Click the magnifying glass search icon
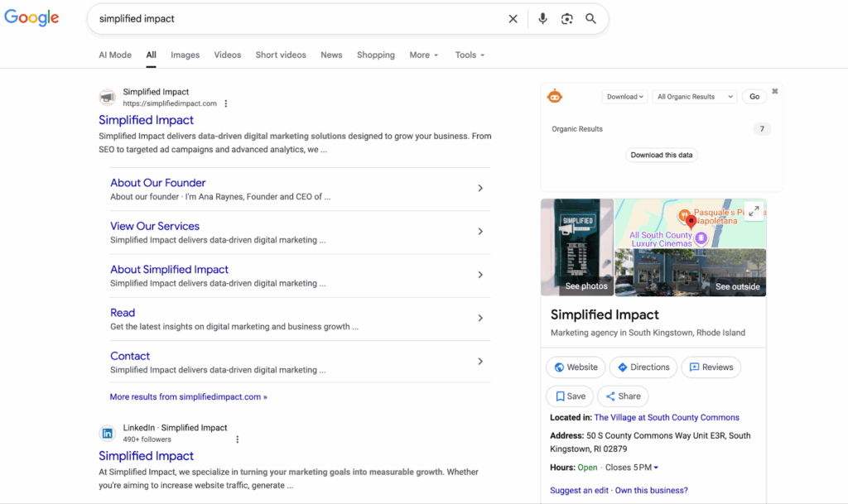The width and height of the screenshot is (848, 504). 590,19
